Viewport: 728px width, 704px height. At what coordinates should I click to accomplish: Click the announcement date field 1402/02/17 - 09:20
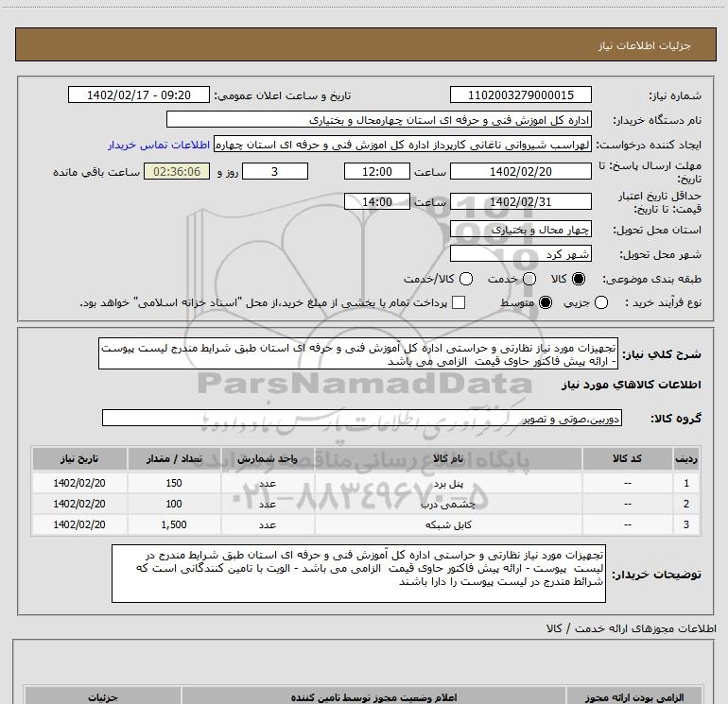pyautogui.click(x=139, y=95)
